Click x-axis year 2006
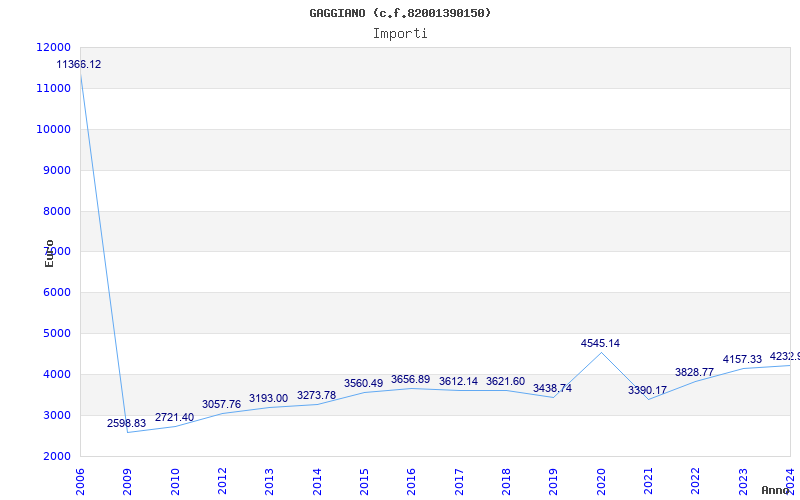The image size is (800, 500). 81,482
